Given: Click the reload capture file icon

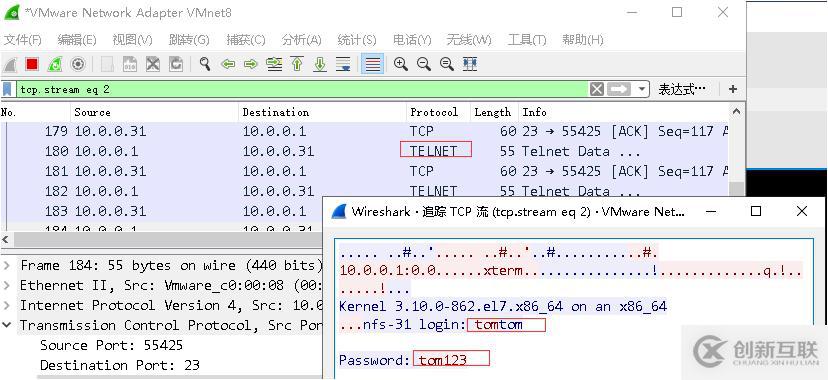Looking at the screenshot, I should [176, 64].
